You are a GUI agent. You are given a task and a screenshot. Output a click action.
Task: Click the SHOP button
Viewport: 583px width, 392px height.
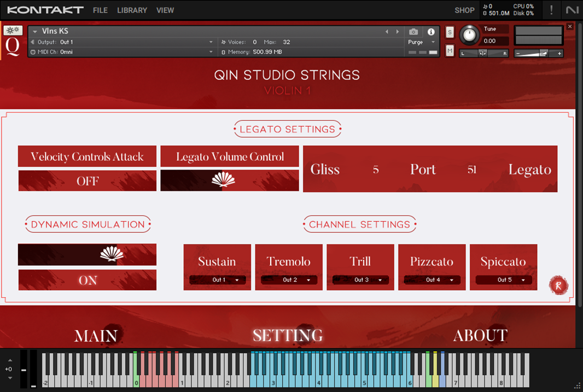tap(464, 10)
